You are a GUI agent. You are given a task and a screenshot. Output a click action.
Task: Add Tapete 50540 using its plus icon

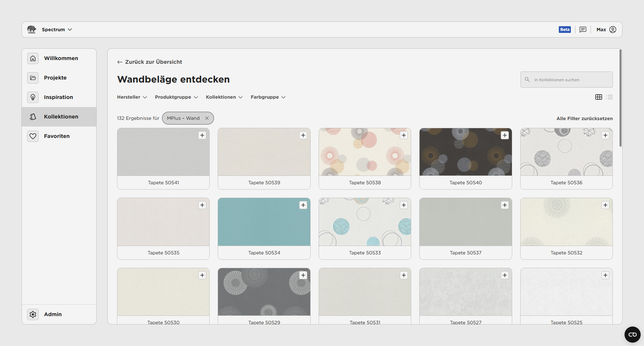505,135
